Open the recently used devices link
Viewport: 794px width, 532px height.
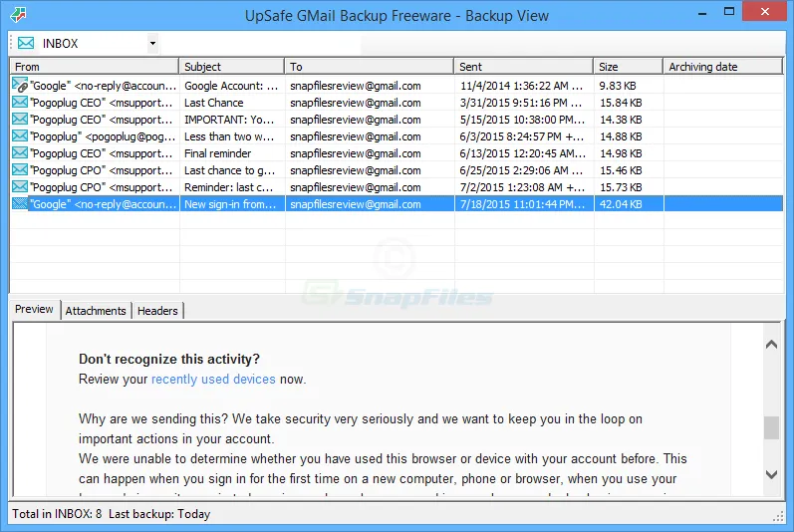pos(213,380)
